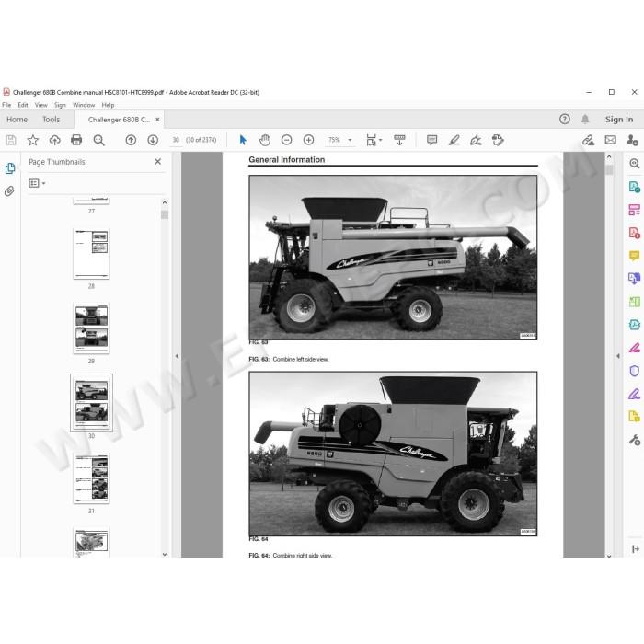Save the file with the floppy disk icon
Viewport: 644px width, 644px height.
pyautogui.click(x=11, y=140)
